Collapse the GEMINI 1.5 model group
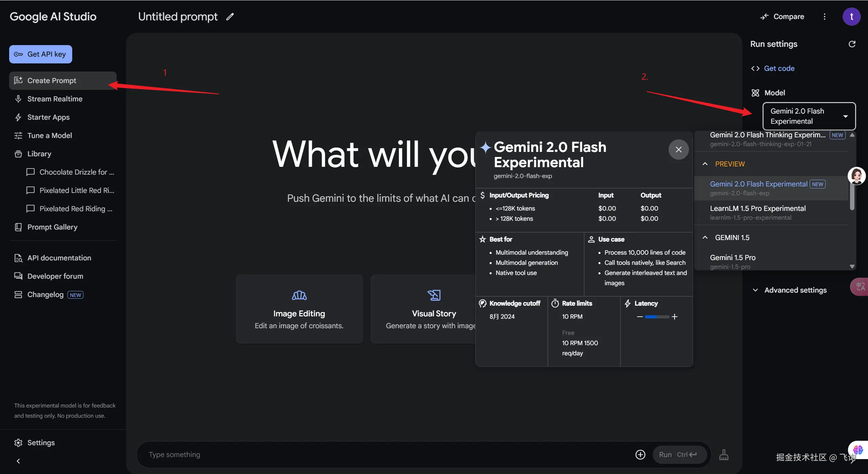This screenshot has height=474, width=868. [x=705, y=238]
